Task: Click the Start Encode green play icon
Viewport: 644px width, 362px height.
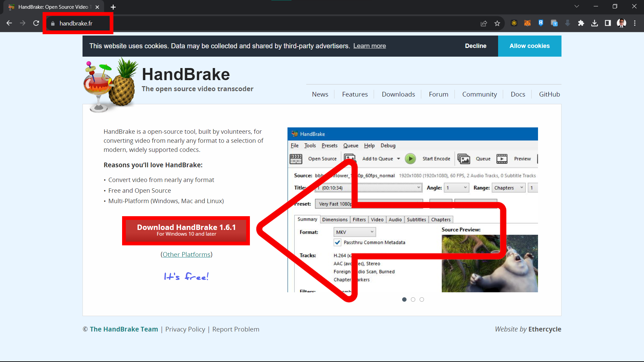Action: pyautogui.click(x=411, y=159)
